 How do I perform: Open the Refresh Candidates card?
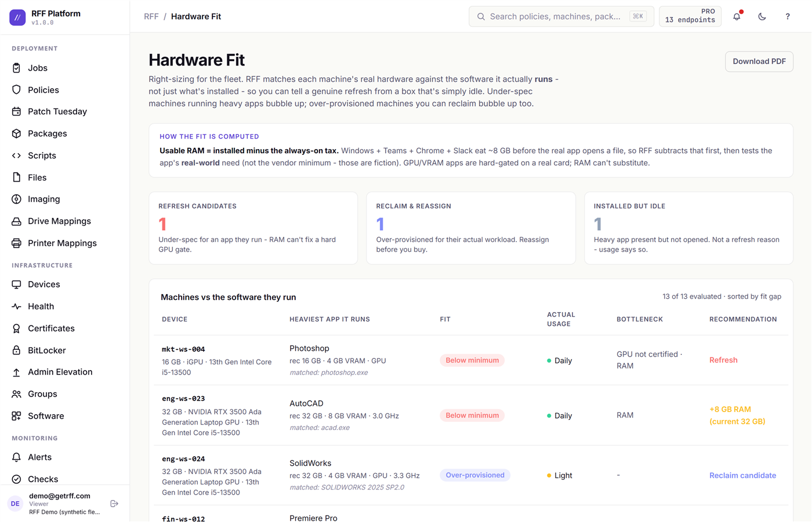click(x=253, y=228)
